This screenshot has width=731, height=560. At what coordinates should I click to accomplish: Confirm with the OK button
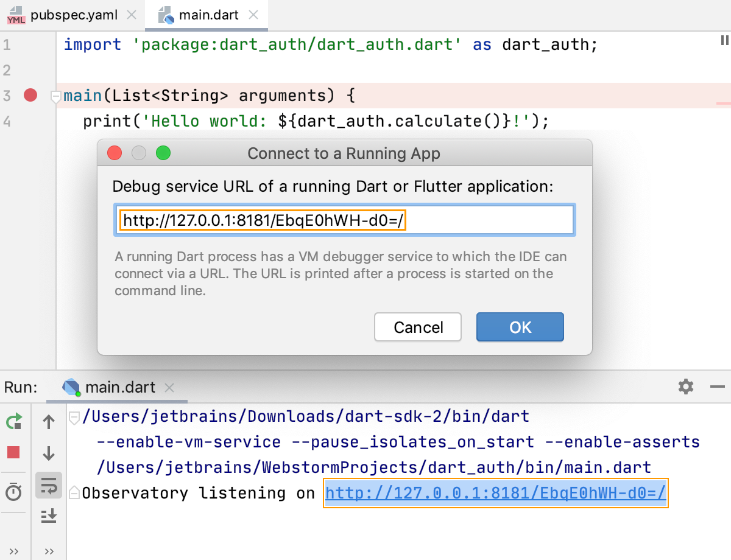point(520,327)
